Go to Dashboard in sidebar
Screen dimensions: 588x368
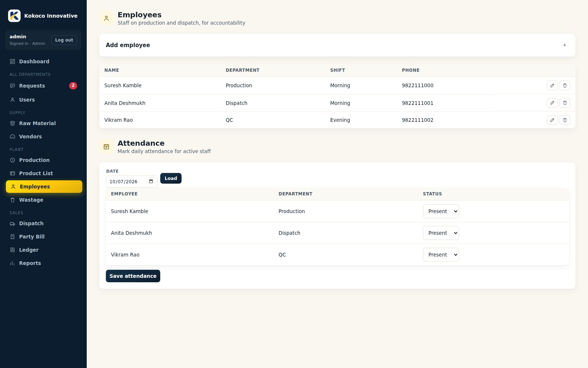(44, 61)
